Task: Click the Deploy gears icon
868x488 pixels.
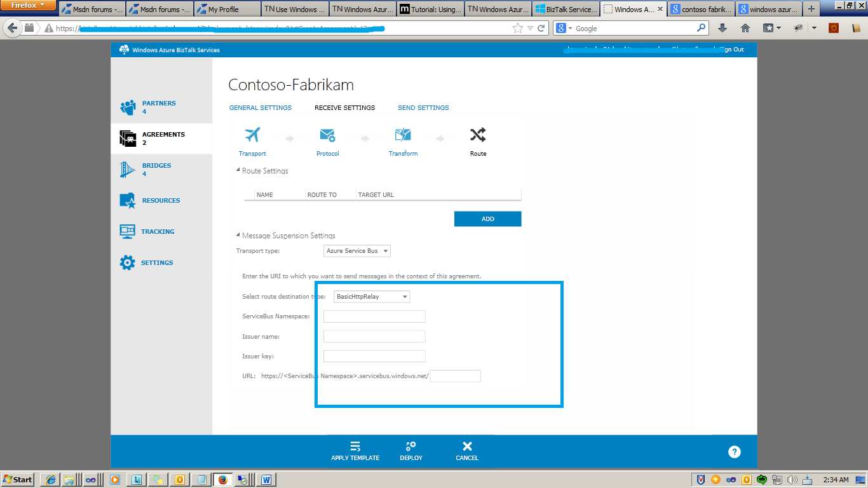Action: [x=411, y=446]
